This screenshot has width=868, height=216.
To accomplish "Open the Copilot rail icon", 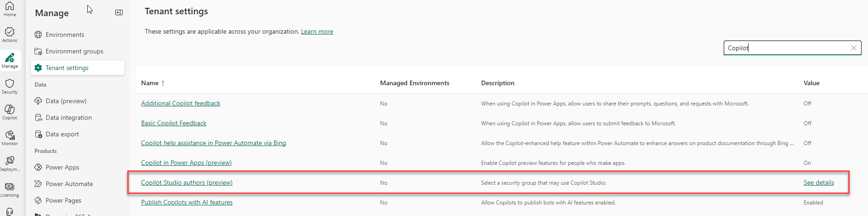I will pyautogui.click(x=10, y=112).
